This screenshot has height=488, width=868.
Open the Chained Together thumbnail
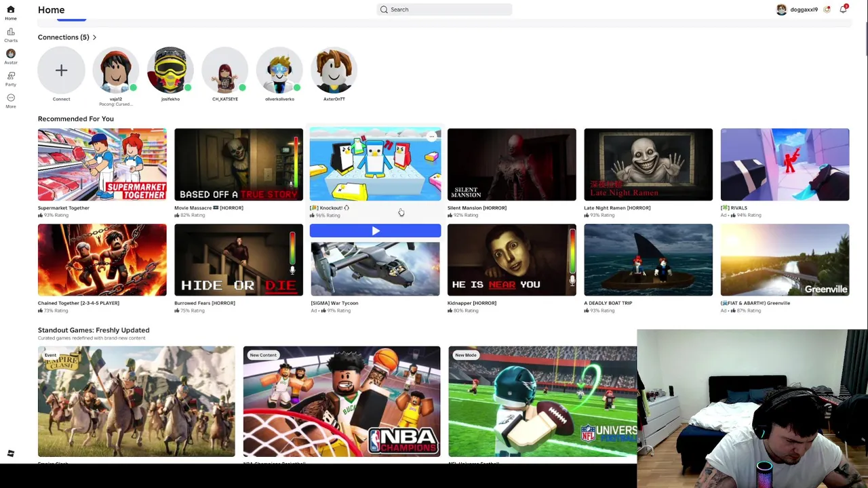pyautogui.click(x=102, y=260)
